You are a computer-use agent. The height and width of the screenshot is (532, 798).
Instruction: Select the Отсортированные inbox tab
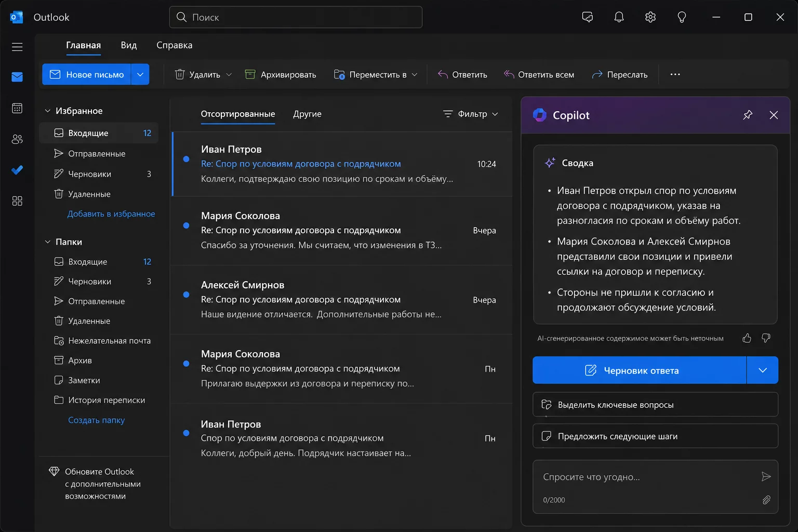pyautogui.click(x=238, y=114)
